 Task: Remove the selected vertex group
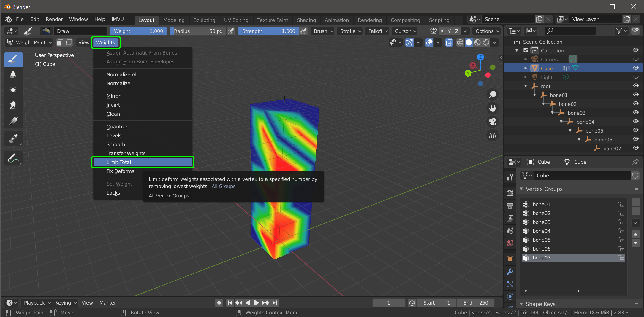point(636,211)
